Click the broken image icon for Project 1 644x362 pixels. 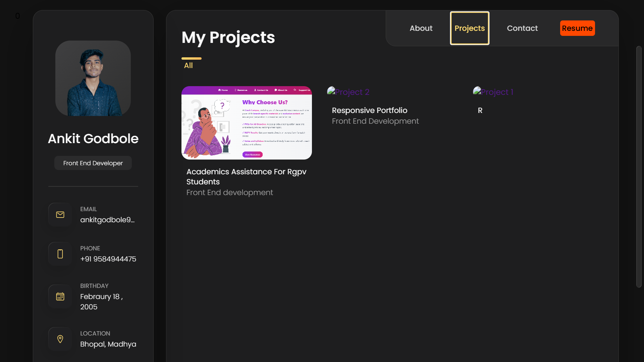tap(477, 90)
